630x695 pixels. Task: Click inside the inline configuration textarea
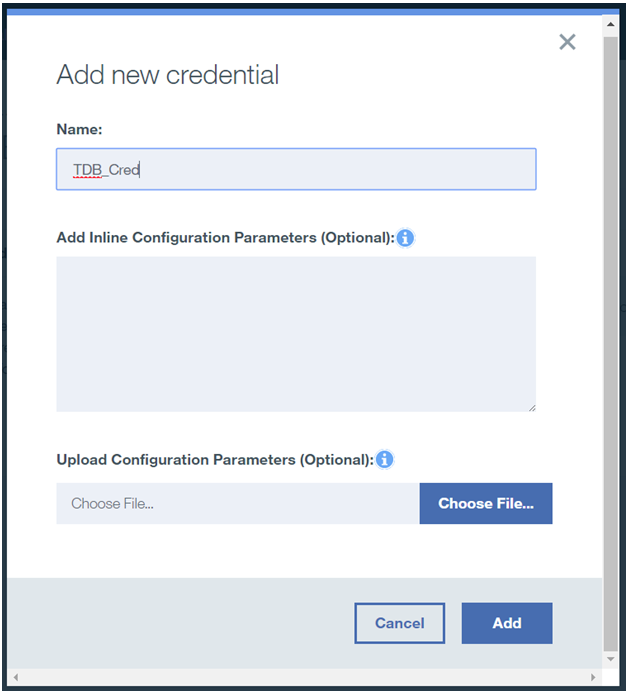[x=296, y=334]
